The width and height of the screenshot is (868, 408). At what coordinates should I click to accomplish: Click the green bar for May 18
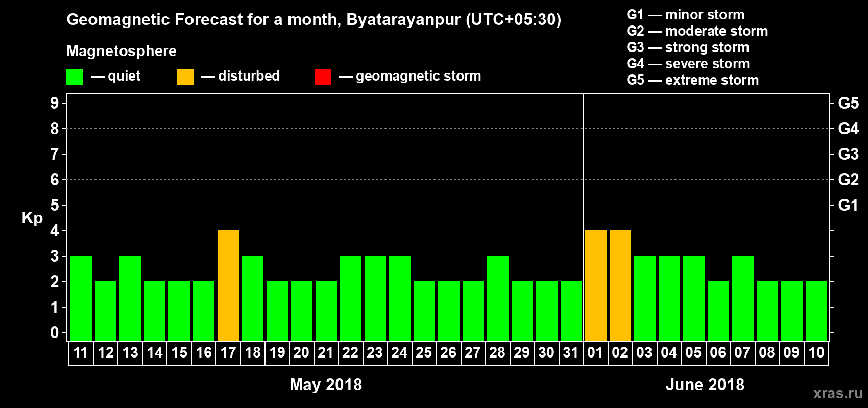point(253,298)
